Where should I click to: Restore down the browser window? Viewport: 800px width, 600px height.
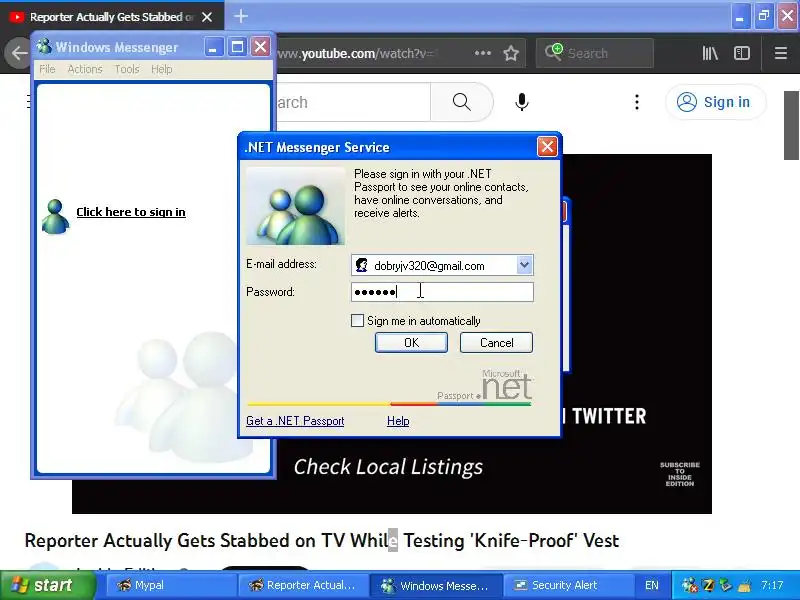point(764,17)
